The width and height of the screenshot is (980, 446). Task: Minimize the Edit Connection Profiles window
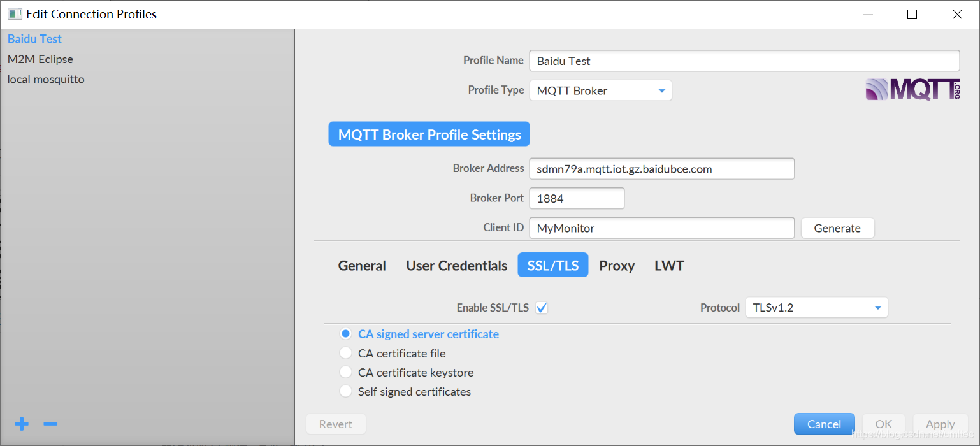pyautogui.click(x=867, y=14)
